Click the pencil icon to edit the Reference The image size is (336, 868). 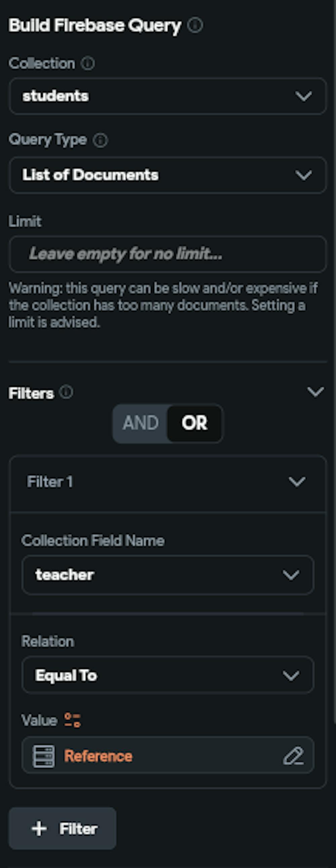(x=295, y=755)
